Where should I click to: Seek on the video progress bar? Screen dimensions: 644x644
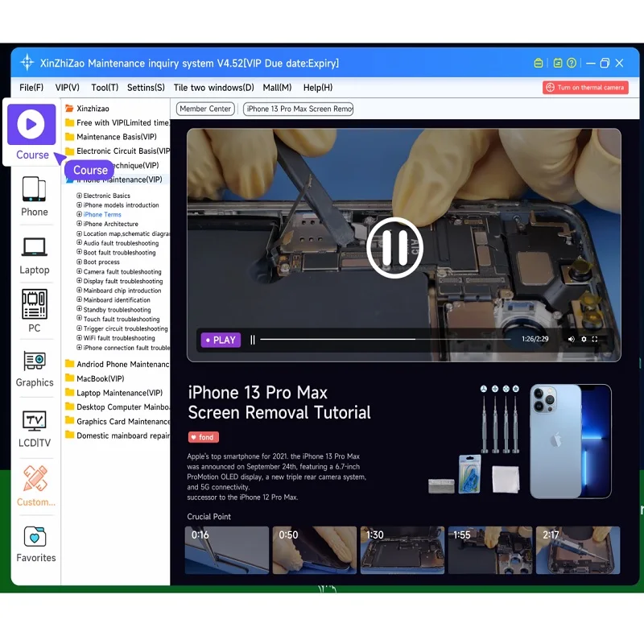tap(386, 339)
